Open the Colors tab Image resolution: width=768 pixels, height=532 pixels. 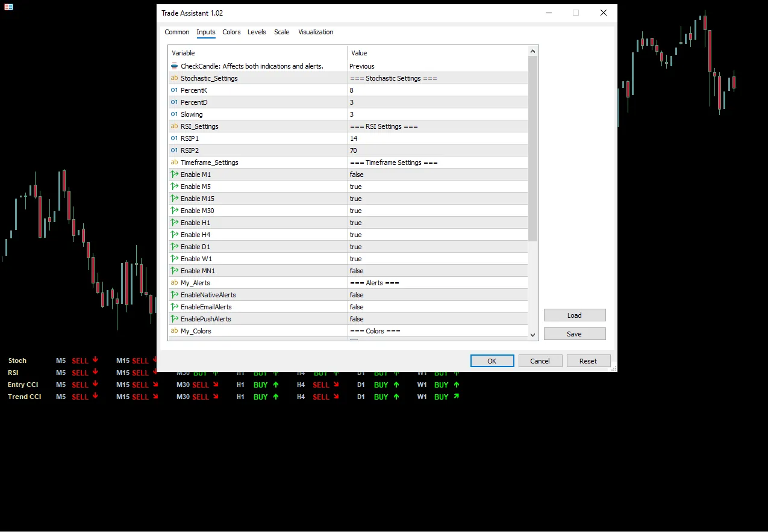tap(231, 32)
